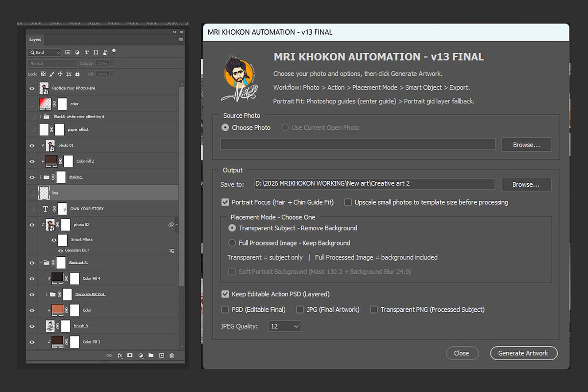Enable Upscale small photos to template size

click(348, 202)
